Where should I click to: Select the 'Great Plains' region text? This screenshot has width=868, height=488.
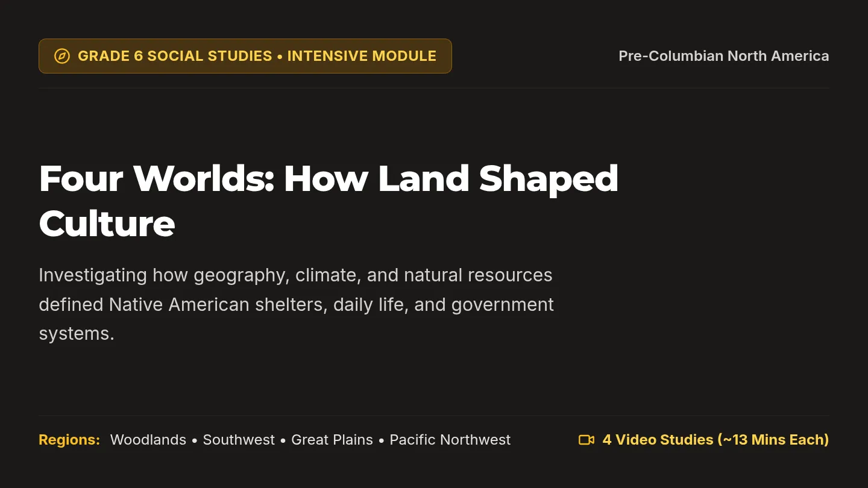[x=332, y=440]
